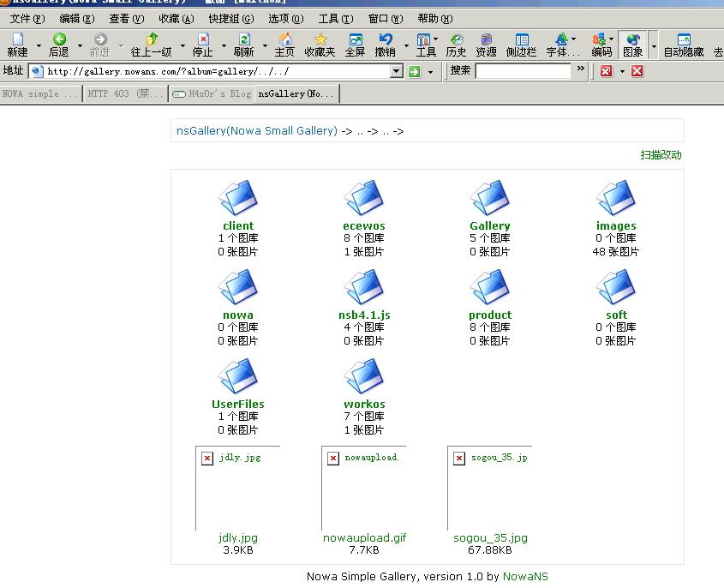Click the search input field
The height and width of the screenshot is (588, 724).
tap(523, 71)
